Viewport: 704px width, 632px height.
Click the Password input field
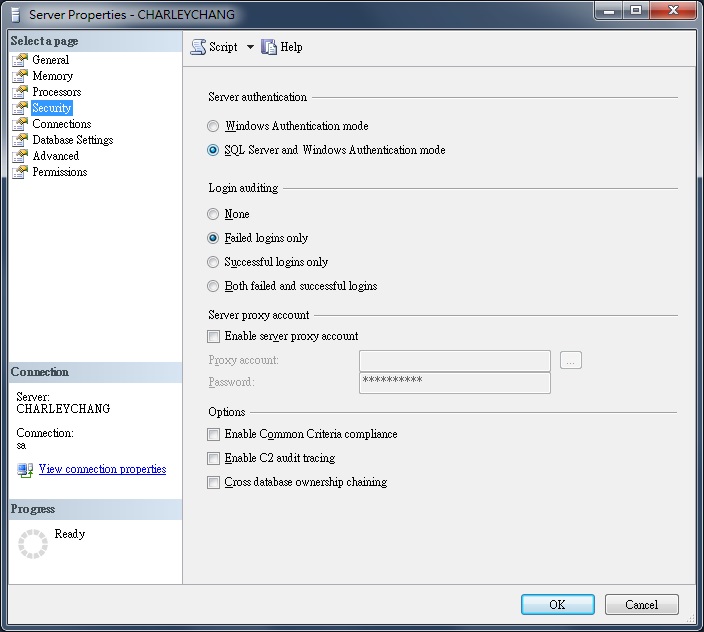[454, 383]
